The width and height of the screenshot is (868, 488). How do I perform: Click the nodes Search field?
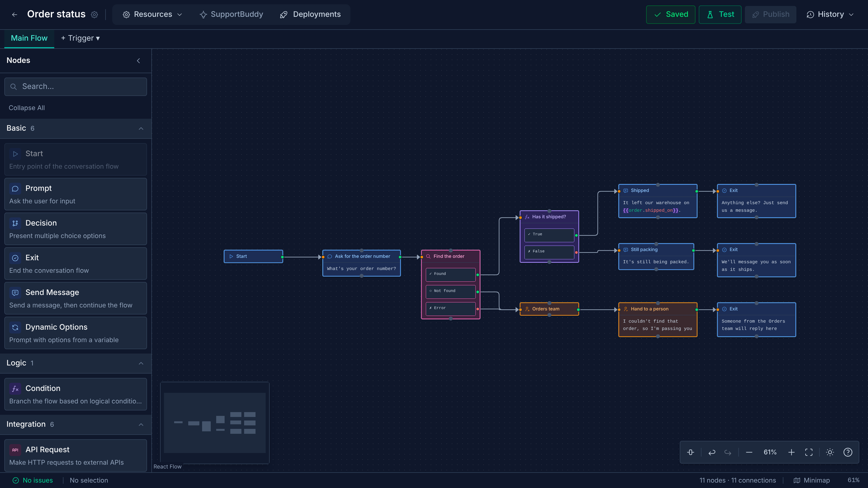point(76,87)
